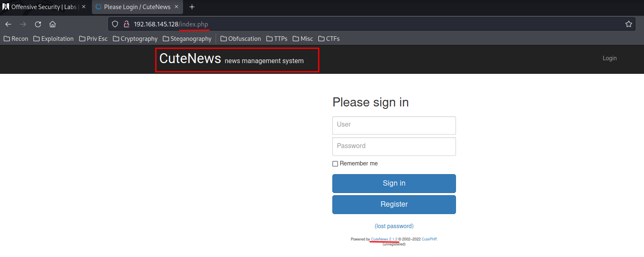Focus the User input field
Screen dimensions: 644x257
tap(394, 125)
